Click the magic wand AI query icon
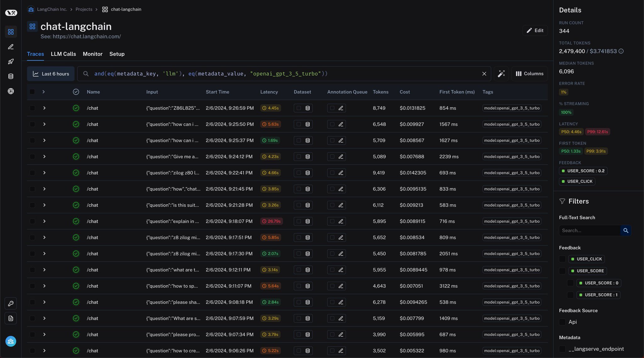 [x=501, y=74]
